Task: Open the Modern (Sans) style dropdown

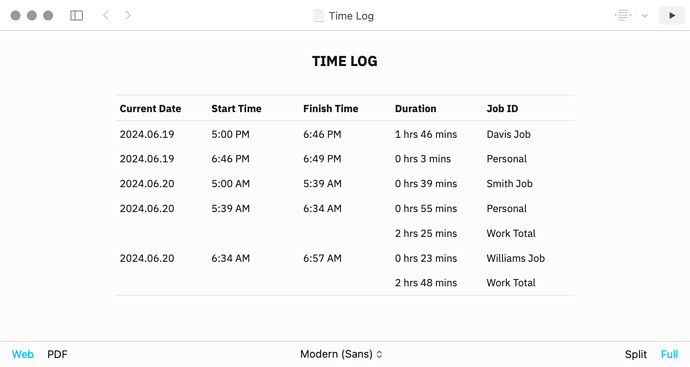Action: [341, 354]
